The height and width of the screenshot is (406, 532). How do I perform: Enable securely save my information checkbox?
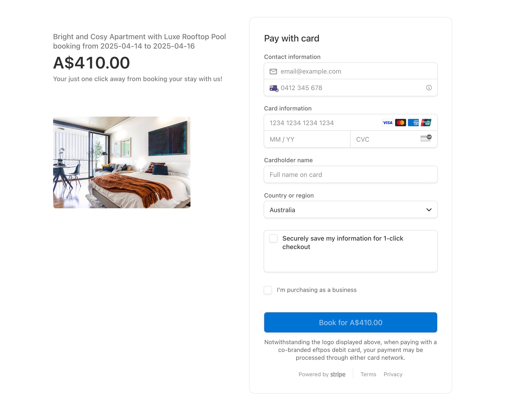(x=273, y=239)
